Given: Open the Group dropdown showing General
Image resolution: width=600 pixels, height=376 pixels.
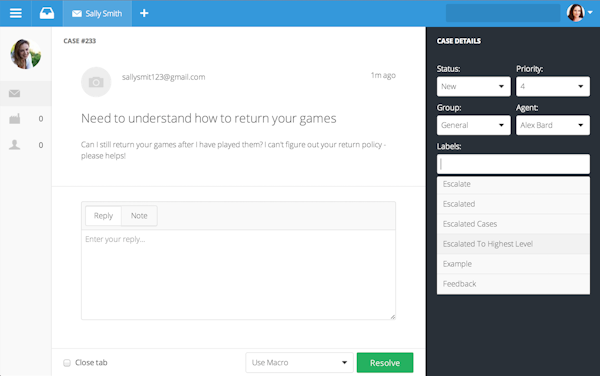Looking at the screenshot, I should pos(473,125).
